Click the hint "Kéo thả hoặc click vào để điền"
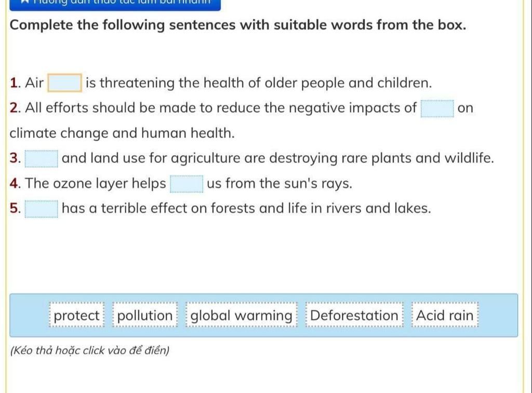This screenshot has width=532, height=393. coord(90,350)
